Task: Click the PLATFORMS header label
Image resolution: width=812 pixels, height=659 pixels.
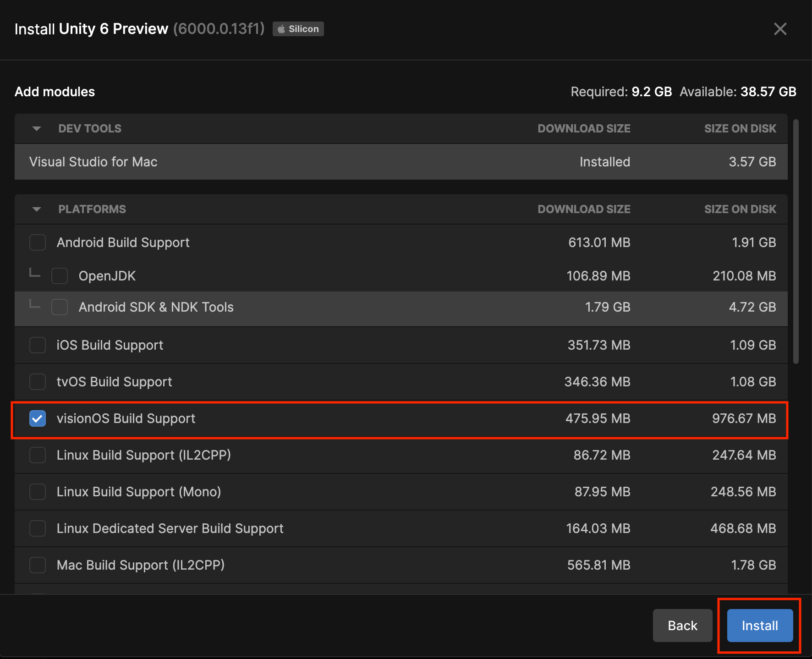Action: pyautogui.click(x=92, y=209)
